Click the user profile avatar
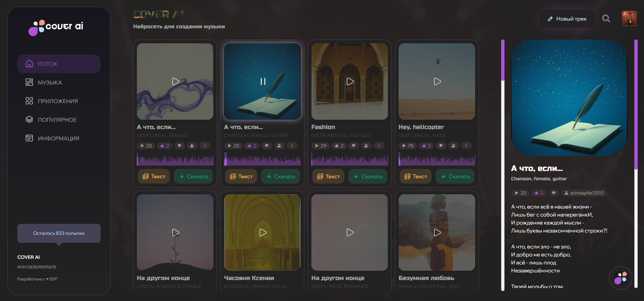The width and height of the screenshot is (644, 301). coord(629,19)
